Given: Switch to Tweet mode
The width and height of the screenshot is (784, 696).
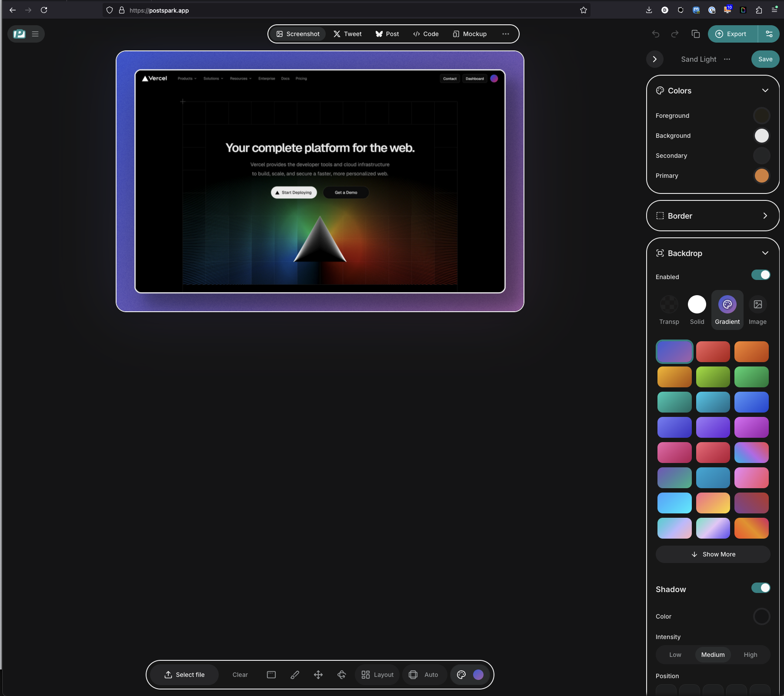Looking at the screenshot, I should [x=347, y=34].
